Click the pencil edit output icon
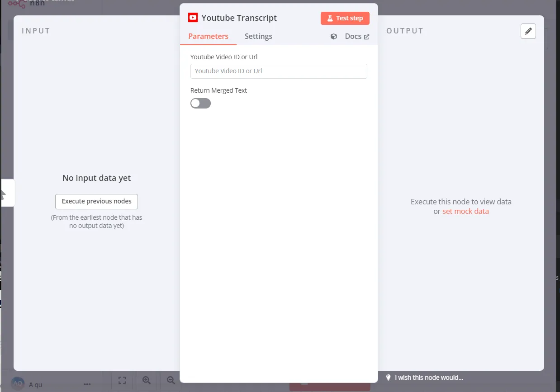This screenshot has width=560, height=392. 528,31
